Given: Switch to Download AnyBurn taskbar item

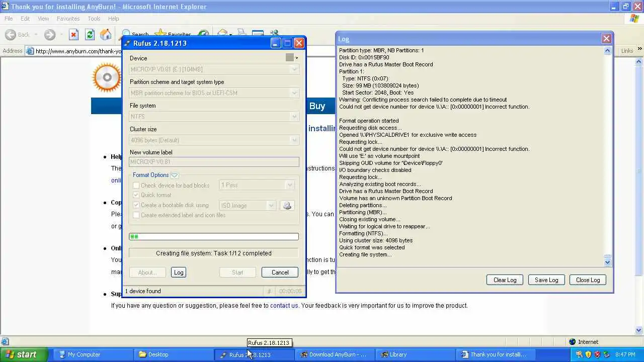Looking at the screenshot, I should pos(335,354).
